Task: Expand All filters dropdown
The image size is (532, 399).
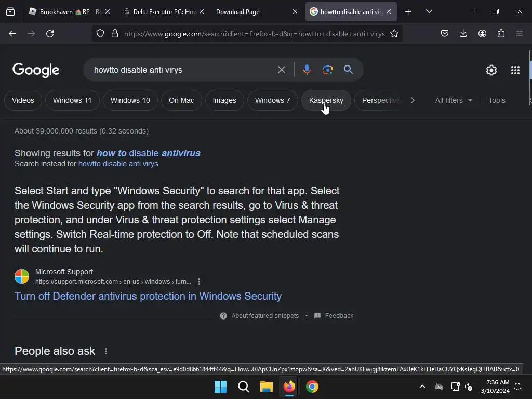Action: coord(454,100)
